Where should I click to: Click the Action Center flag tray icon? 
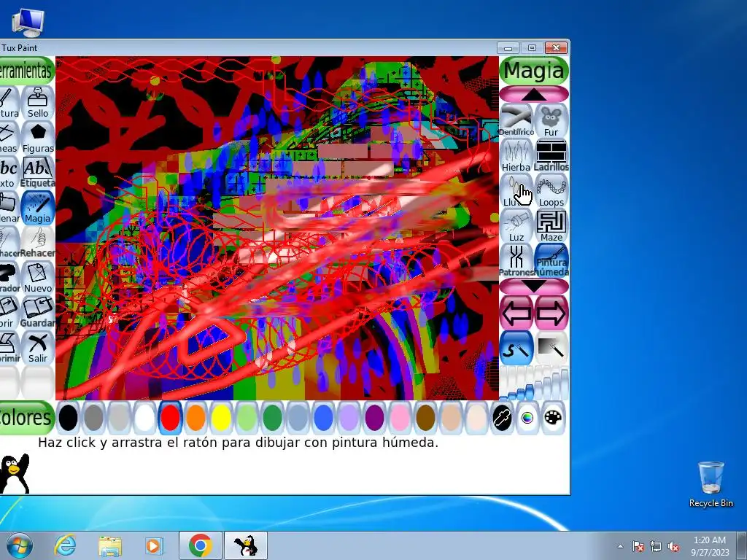[x=638, y=546]
